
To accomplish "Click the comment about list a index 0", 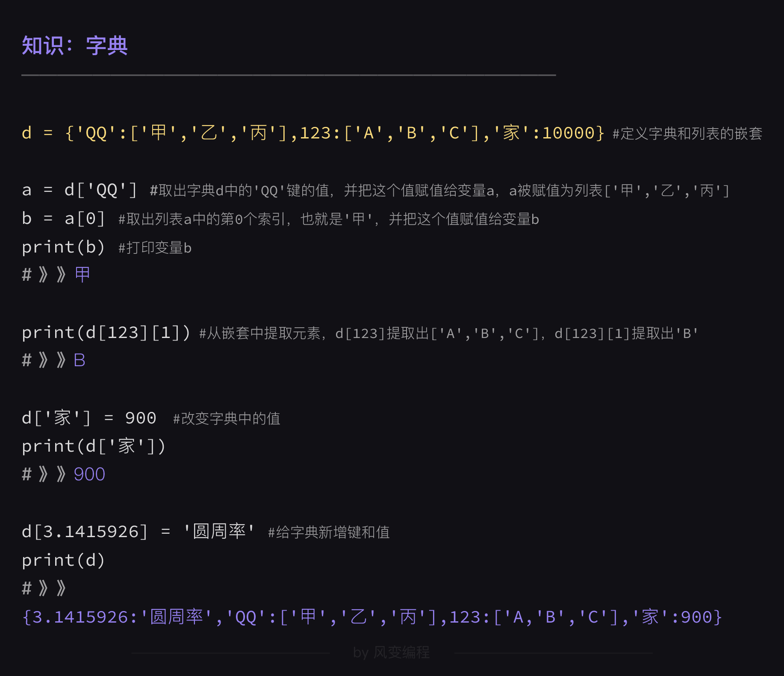I will coord(328,219).
